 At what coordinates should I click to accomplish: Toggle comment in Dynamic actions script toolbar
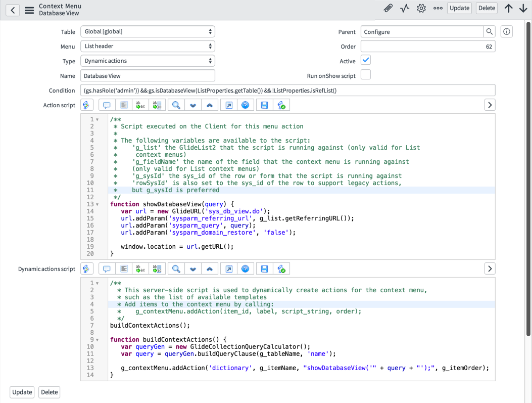pos(107,269)
